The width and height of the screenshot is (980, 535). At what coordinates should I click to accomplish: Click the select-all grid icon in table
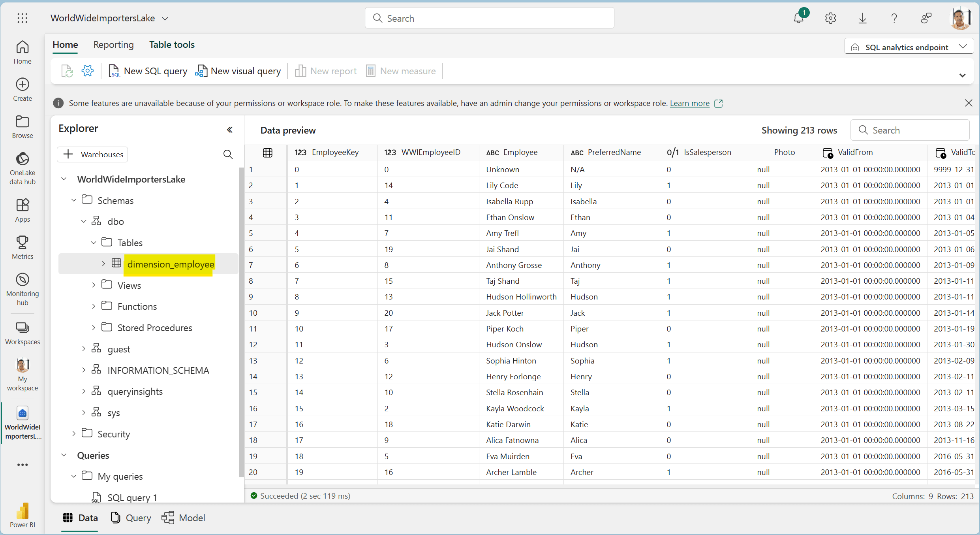[x=267, y=153]
